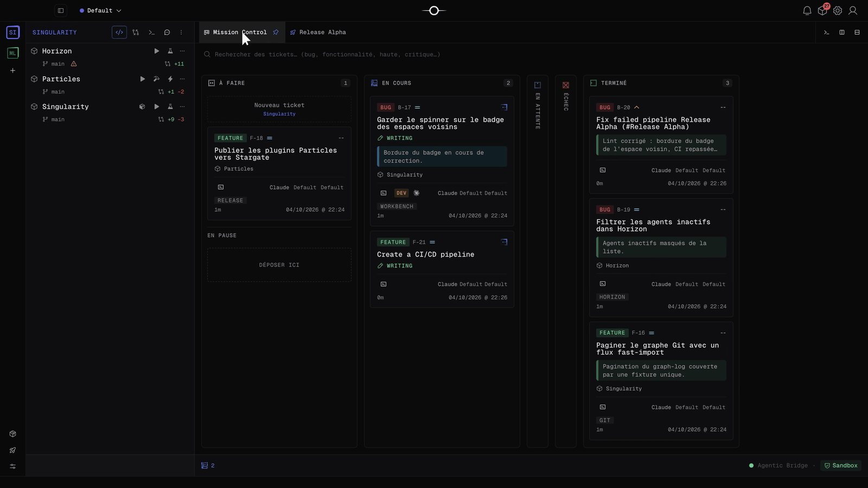Open the code view icon in Singularity header
868x488 pixels.
tap(119, 33)
